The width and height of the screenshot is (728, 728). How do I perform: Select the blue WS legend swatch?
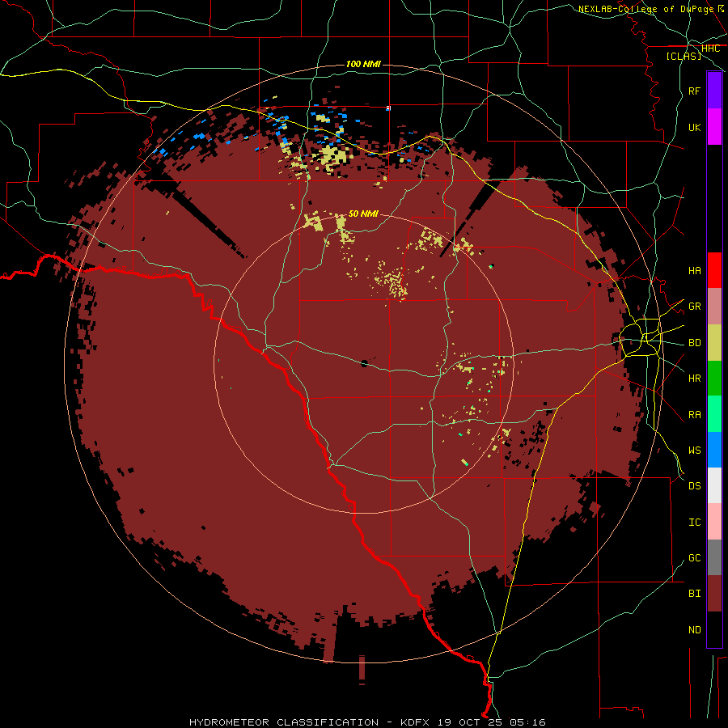714,450
